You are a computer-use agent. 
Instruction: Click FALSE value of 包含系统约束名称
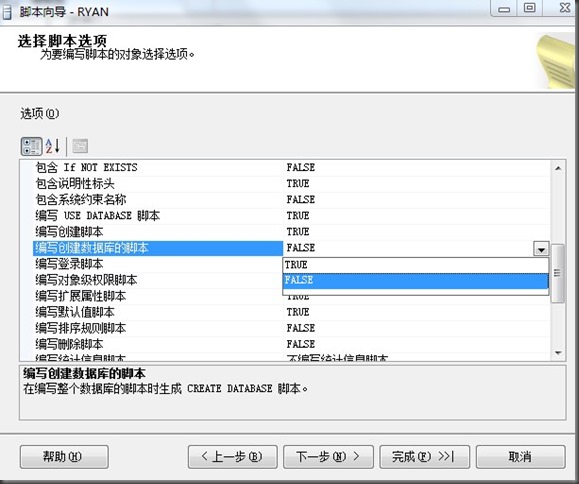point(301,200)
